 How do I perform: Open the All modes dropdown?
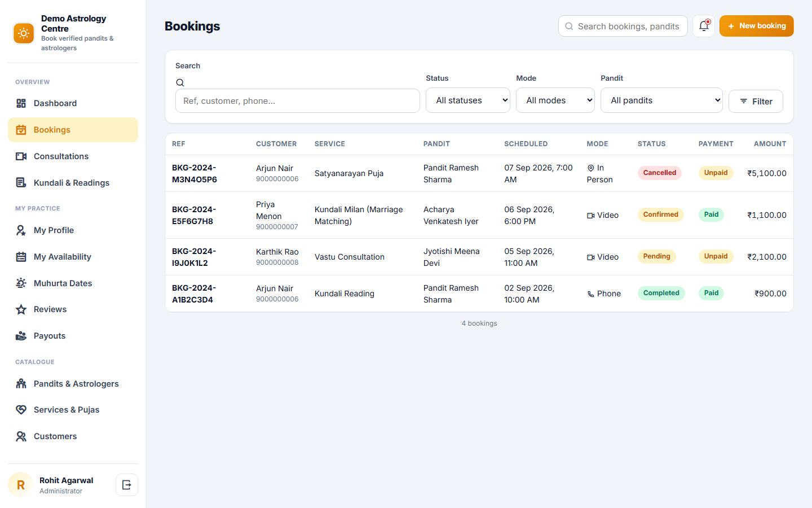point(555,100)
